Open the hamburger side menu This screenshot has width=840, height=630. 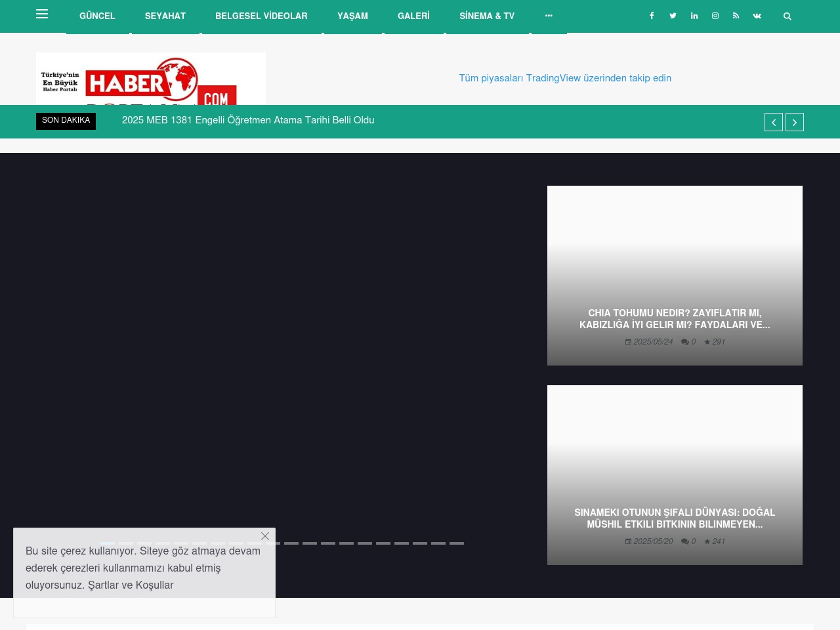click(x=42, y=14)
